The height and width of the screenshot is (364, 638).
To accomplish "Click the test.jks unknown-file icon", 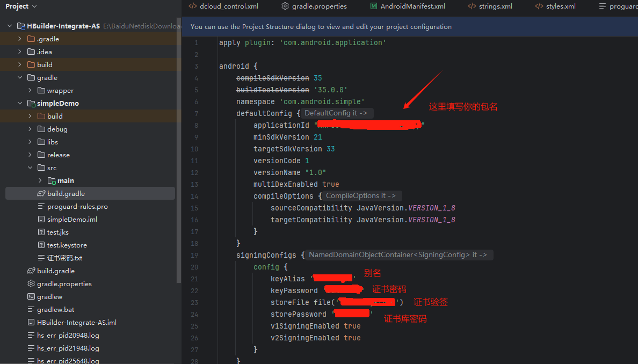I will click(x=41, y=232).
